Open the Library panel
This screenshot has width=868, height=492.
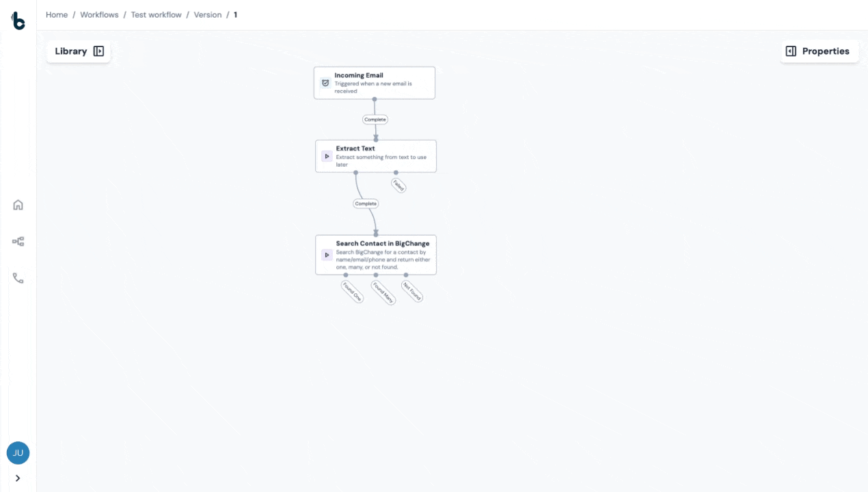pyautogui.click(x=71, y=51)
